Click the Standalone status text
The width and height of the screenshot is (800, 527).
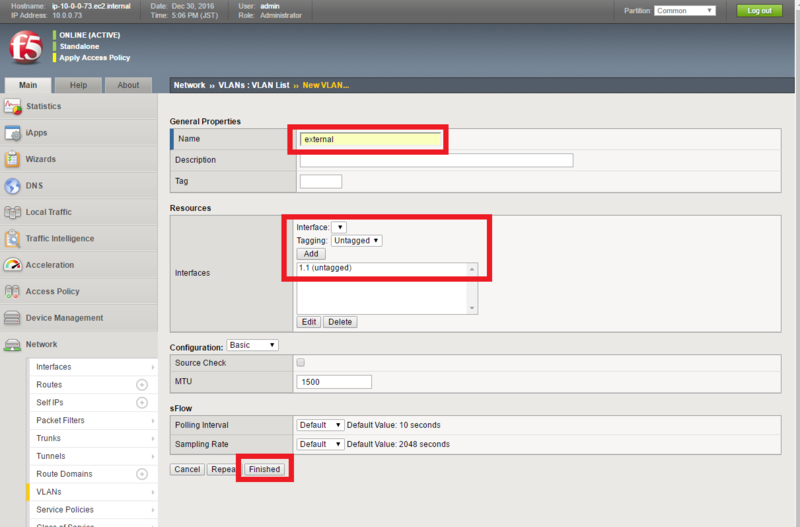click(80, 46)
